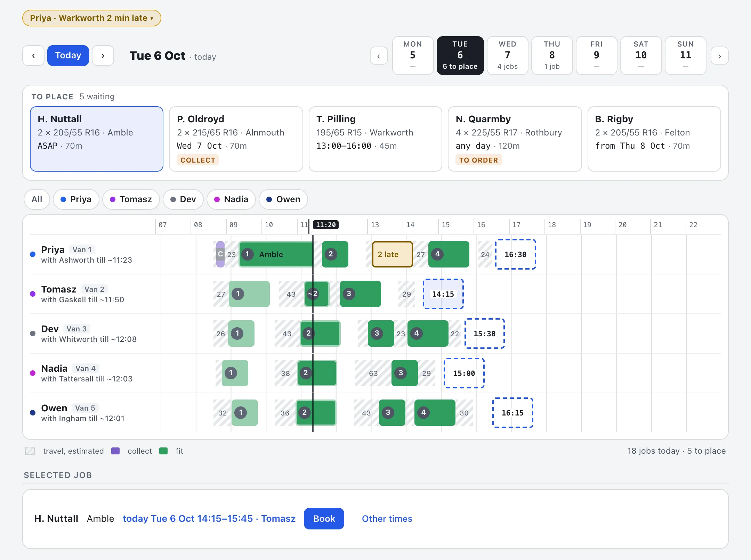Viewport: 751px width, 560px height.
Task: Choose Dev's 15:30 open slot
Action: [485, 333]
